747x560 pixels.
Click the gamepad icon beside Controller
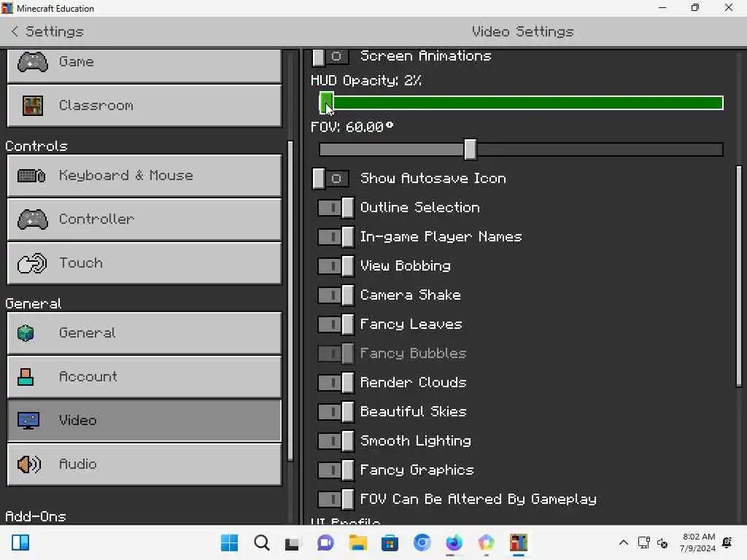(32, 219)
